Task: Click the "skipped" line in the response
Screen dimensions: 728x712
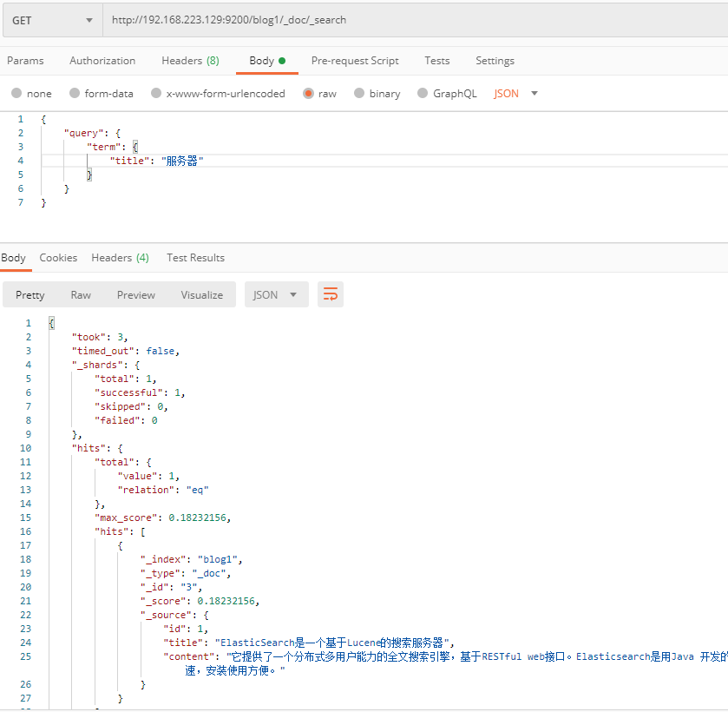Action: 131,406
